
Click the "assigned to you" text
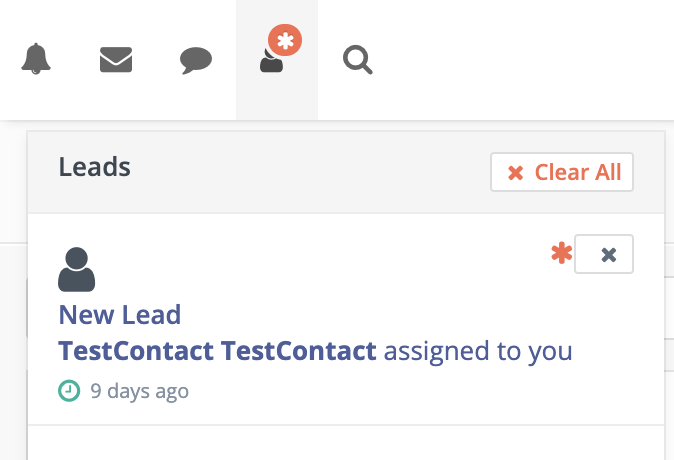(x=478, y=352)
